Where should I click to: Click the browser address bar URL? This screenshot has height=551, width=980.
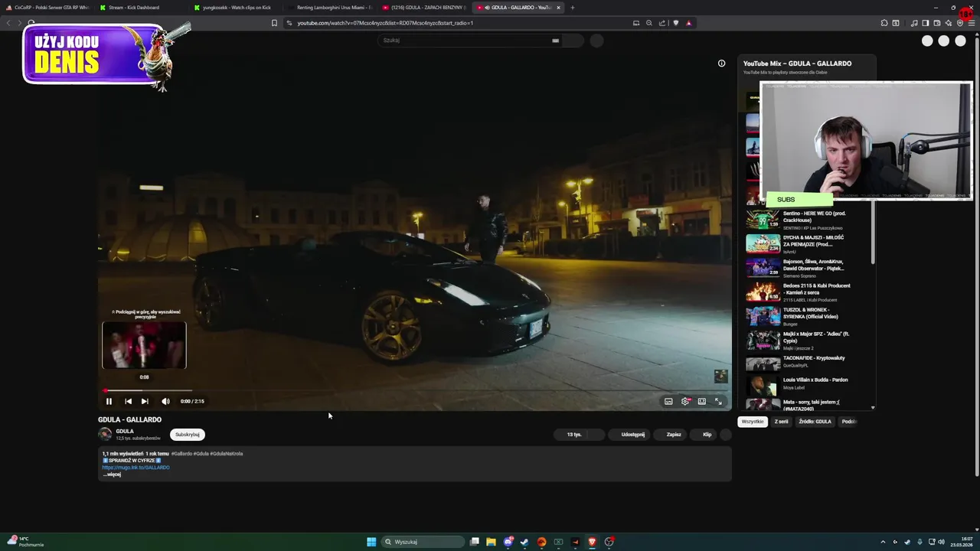point(385,23)
